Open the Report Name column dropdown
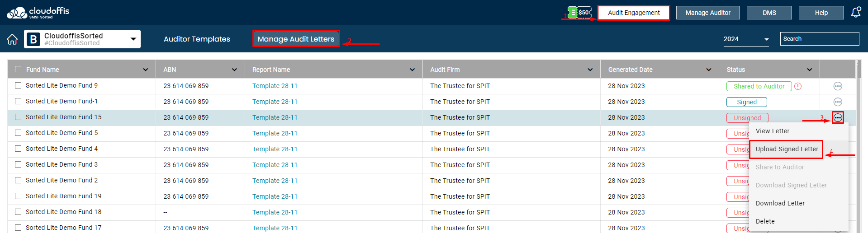The image size is (868, 233). coord(412,70)
